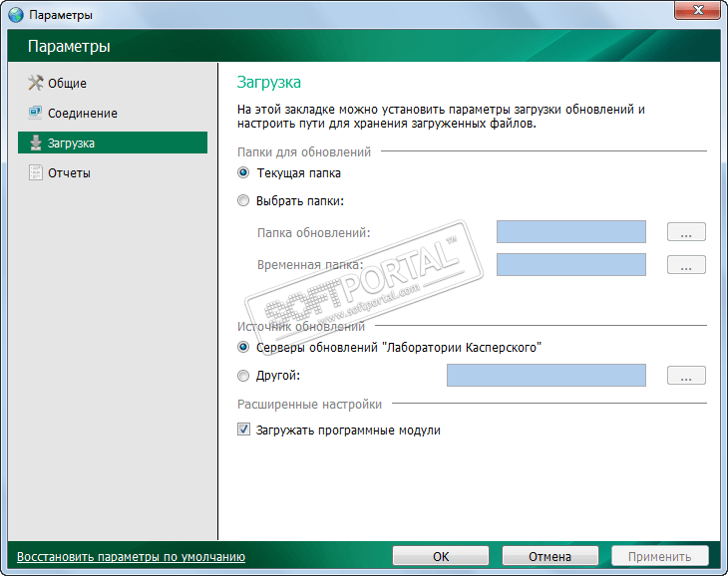Screen dimensions: 728x576
Task: Select the Загрузка section label
Action: (71, 144)
